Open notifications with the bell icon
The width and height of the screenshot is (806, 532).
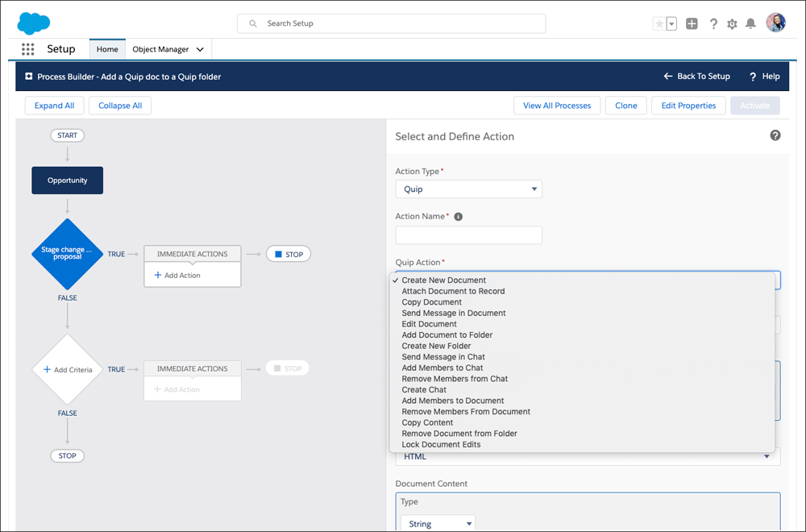point(750,23)
